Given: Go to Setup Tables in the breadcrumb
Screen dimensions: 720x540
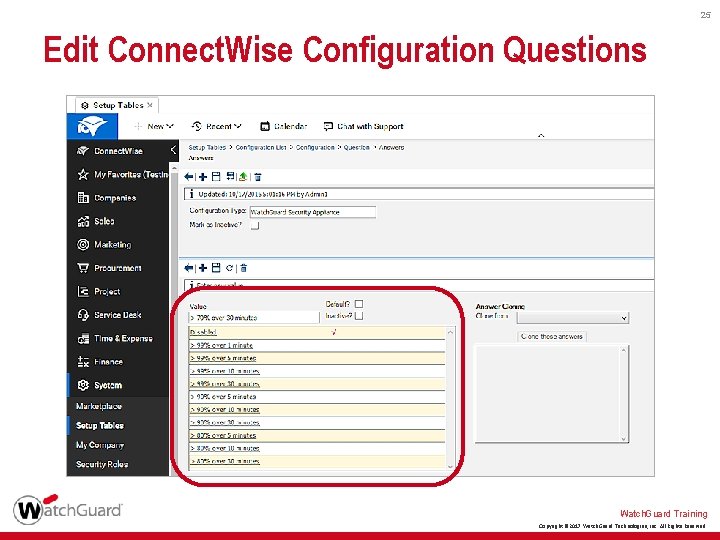Looking at the screenshot, I should tap(207, 147).
